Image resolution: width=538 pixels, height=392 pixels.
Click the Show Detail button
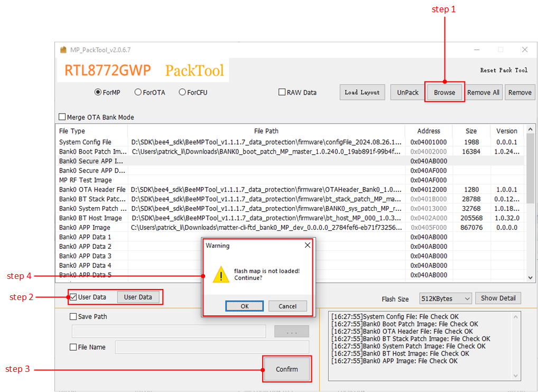[498, 298]
